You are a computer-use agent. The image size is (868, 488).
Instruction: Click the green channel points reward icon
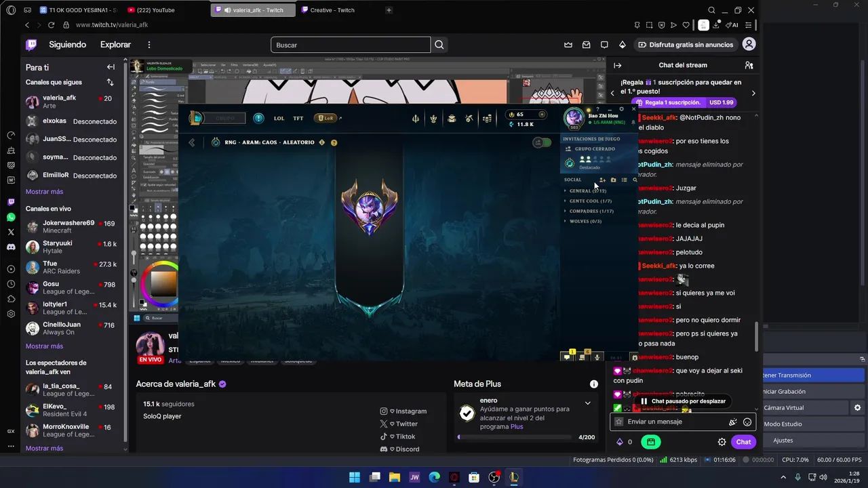click(650, 442)
